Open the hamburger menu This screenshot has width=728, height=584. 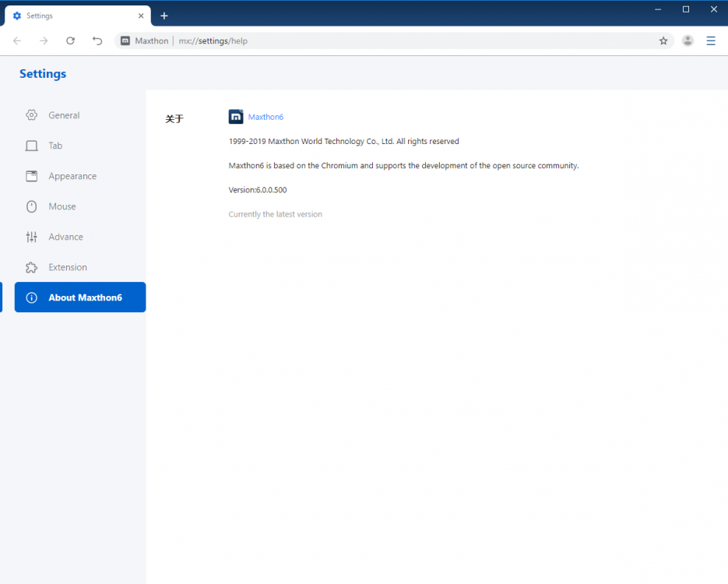pos(711,40)
